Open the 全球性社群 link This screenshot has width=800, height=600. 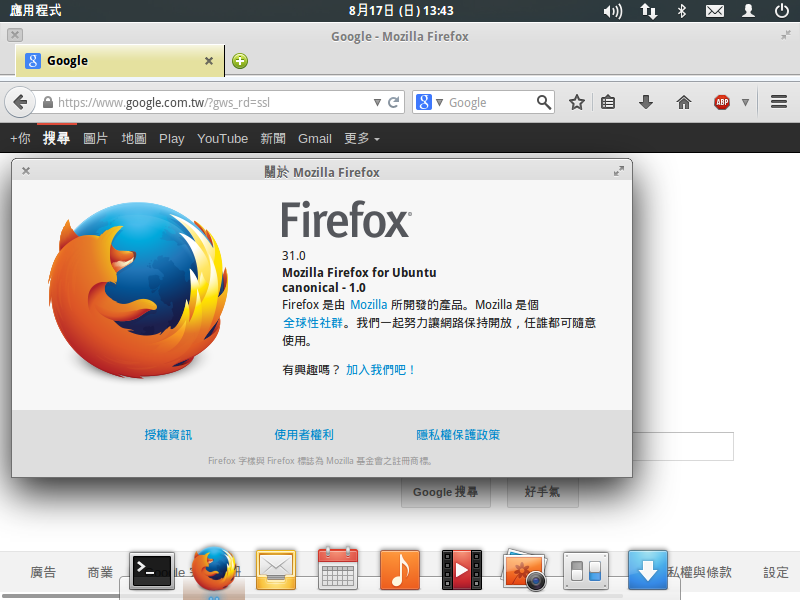pyautogui.click(x=313, y=322)
